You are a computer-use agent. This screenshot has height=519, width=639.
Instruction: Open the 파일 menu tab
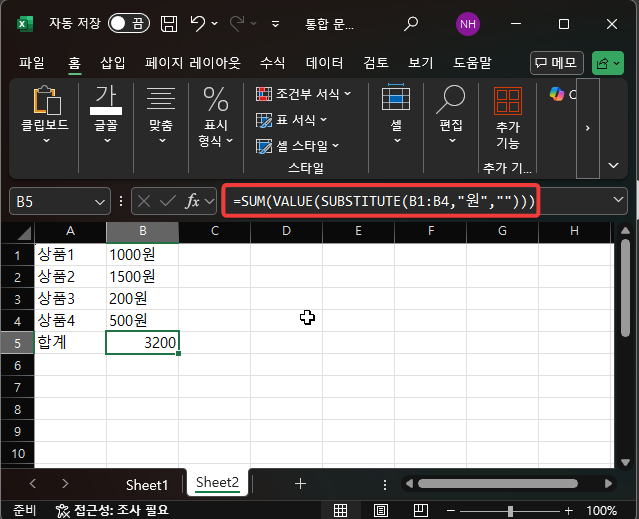pyautogui.click(x=32, y=63)
